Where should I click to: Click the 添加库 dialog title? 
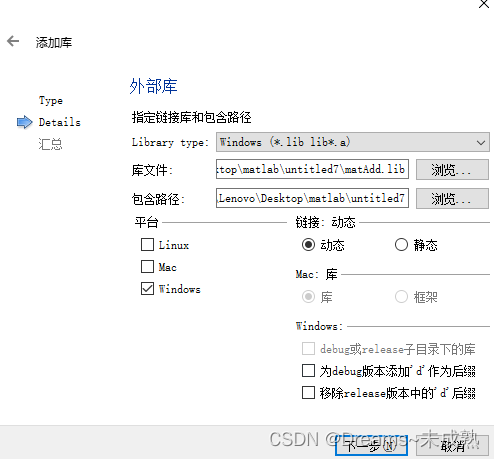pyautogui.click(x=54, y=42)
